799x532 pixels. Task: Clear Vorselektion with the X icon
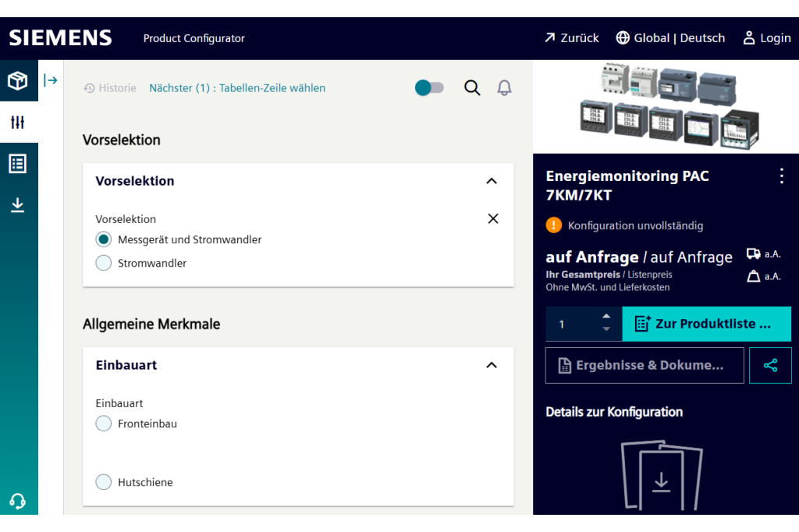[493, 218]
